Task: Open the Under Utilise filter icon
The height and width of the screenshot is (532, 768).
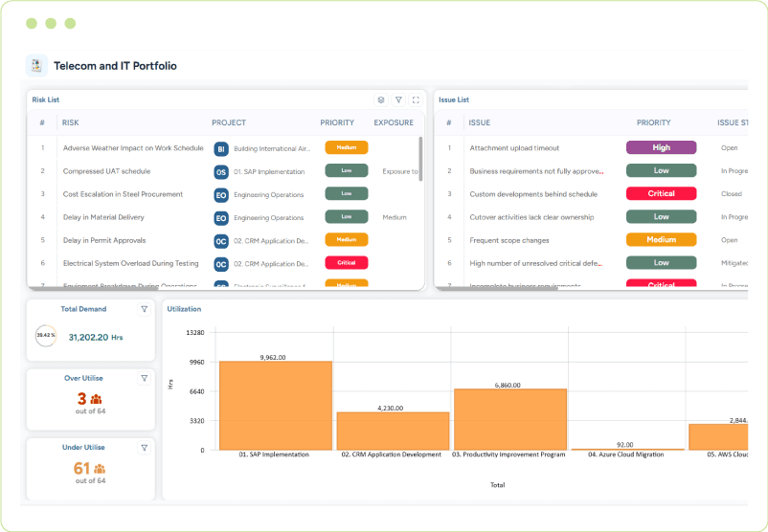Action: 145,448
